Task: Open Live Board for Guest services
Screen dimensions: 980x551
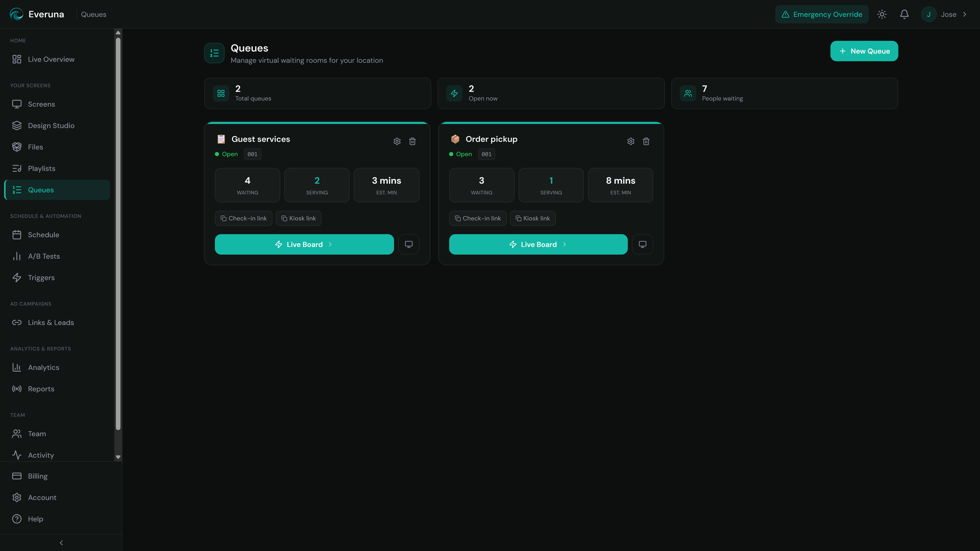Action: pos(304,244)
